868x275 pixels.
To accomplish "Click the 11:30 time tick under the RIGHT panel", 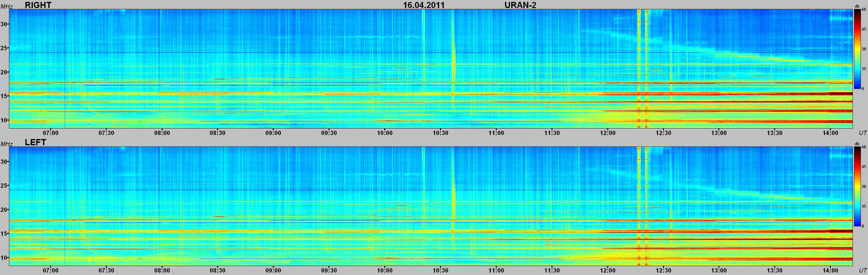I will 552,133.
